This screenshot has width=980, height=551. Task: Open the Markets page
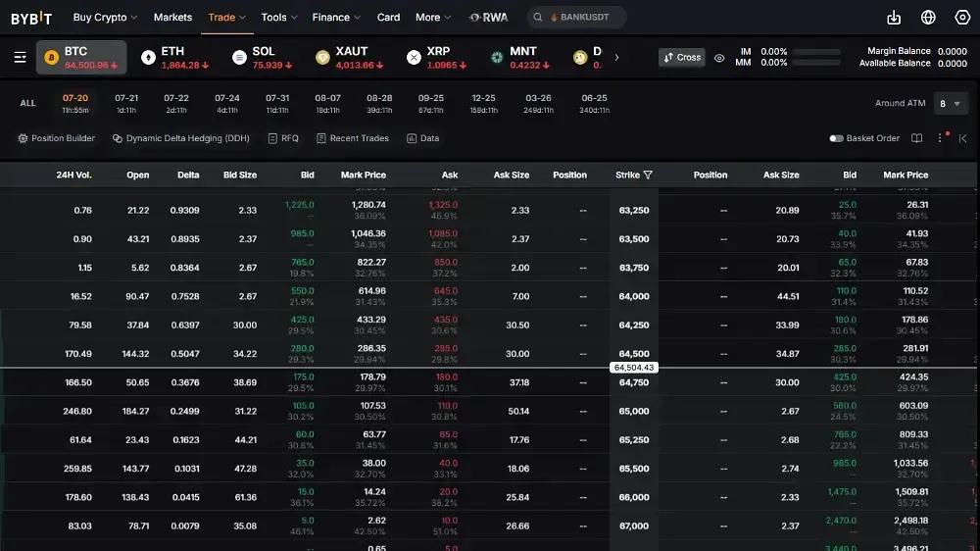point(172,18)
